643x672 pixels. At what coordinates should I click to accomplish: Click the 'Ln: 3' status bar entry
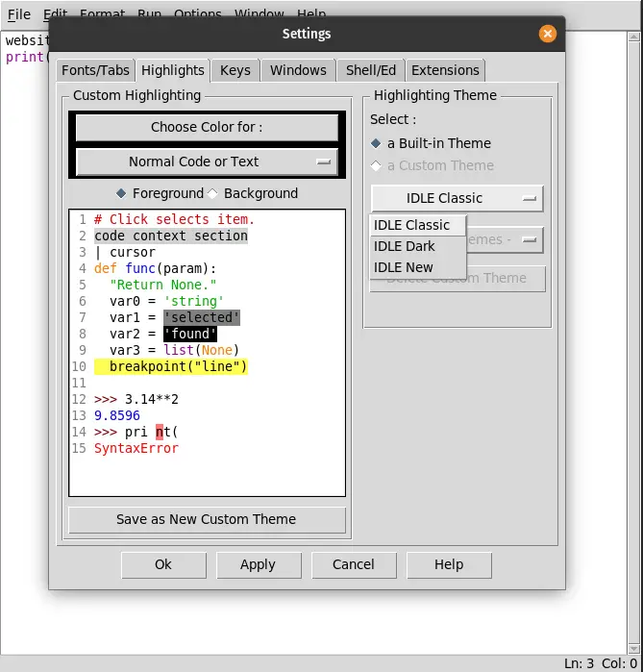[579, 663]
